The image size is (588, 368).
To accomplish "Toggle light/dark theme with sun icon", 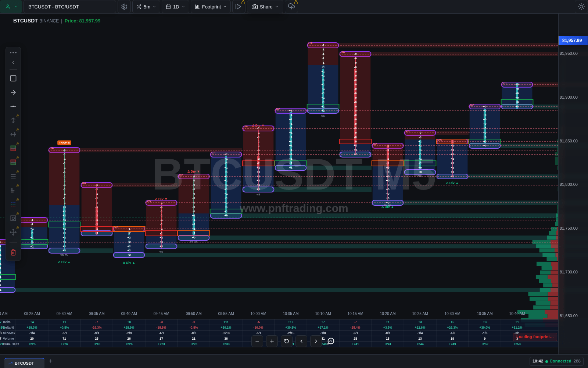I will click(x=581, y=7).
